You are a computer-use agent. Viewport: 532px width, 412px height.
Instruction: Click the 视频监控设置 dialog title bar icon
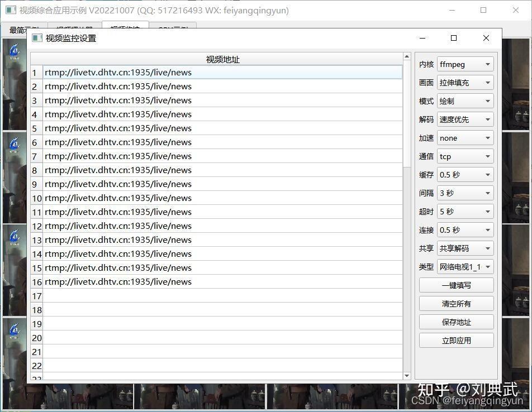pyautogui.click(x=37, y=37)
